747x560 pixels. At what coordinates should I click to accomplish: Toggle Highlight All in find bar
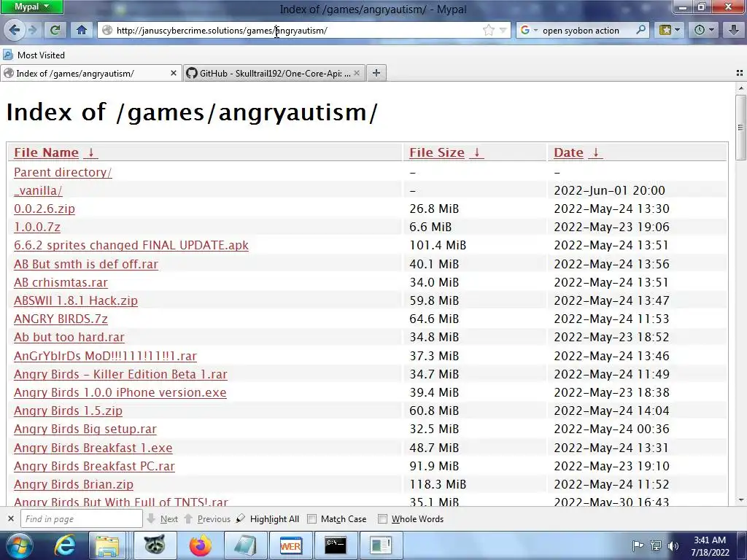tap(268, 518)
